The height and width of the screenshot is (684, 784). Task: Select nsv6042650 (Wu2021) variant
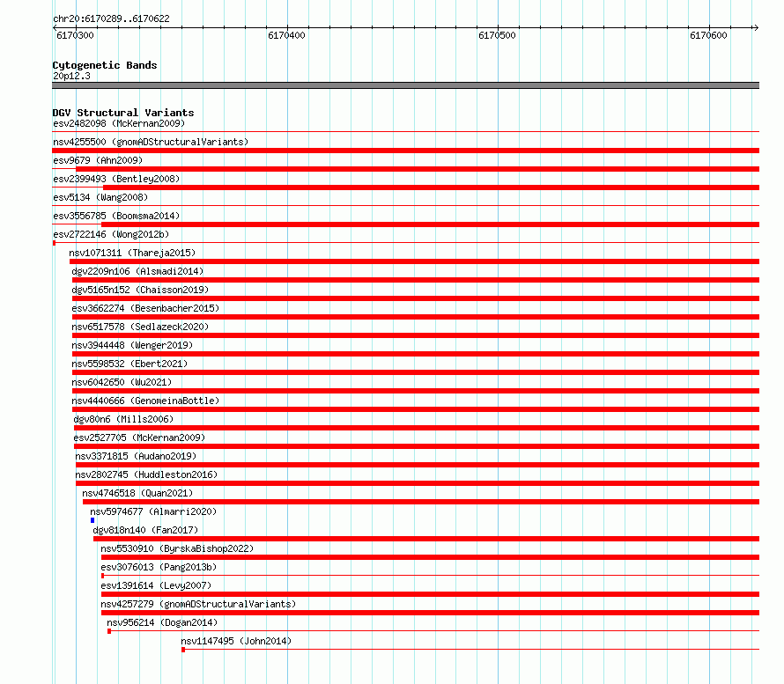(x=122, y=382)
